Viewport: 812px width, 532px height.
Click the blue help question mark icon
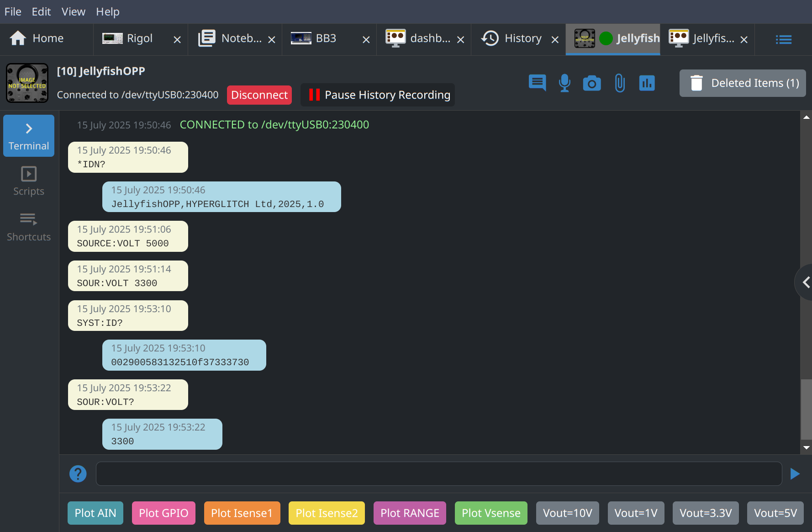(78, 473)
